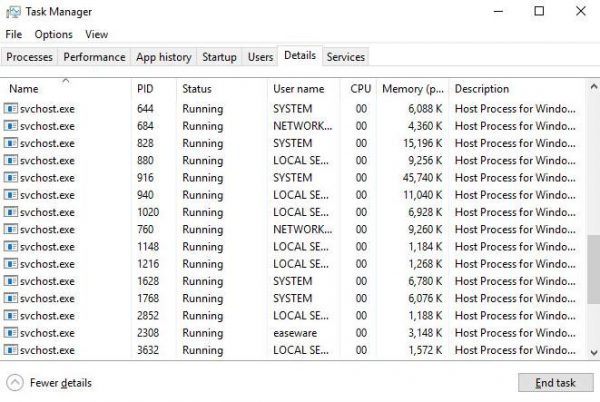This screenshot has width=600, height=402.
Task: Open the Startup tab
Action: point(219,57)
